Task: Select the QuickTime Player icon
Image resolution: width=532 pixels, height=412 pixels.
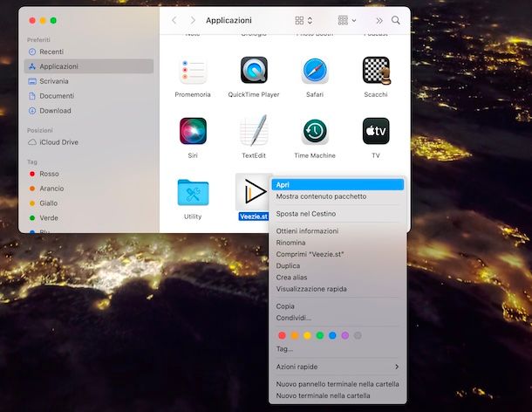Action: (254, 71)
